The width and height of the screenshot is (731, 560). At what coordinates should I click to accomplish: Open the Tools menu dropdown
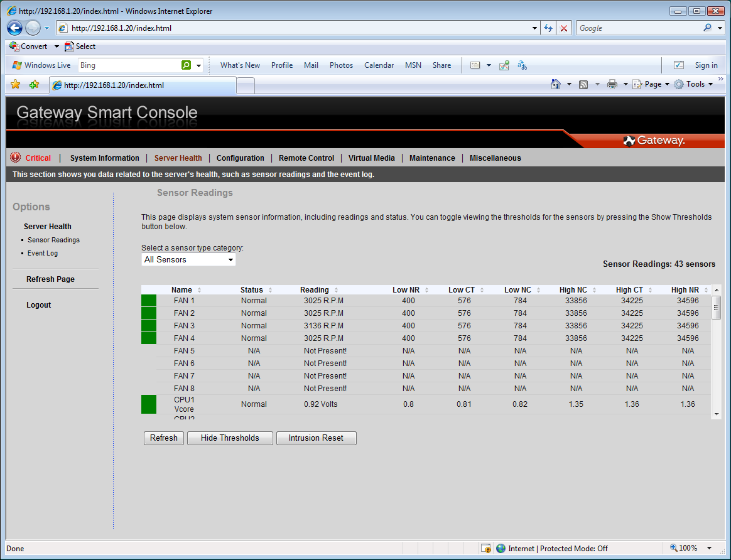pyautogui.click(x=694, y=84)
